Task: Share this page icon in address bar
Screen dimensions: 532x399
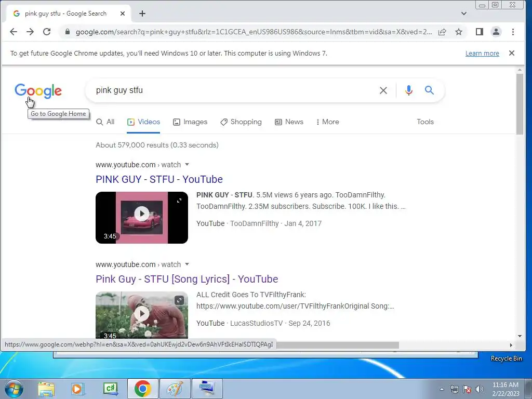Action: pyautogui.click(x=442, y=32)
